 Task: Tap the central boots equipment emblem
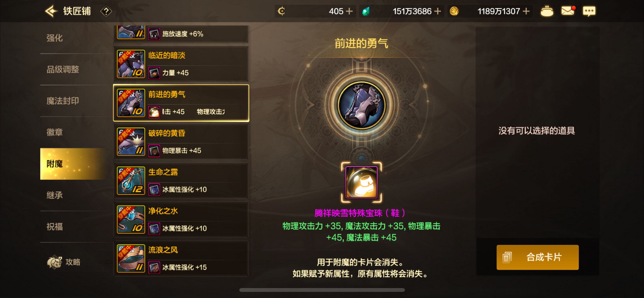[361, 105]
